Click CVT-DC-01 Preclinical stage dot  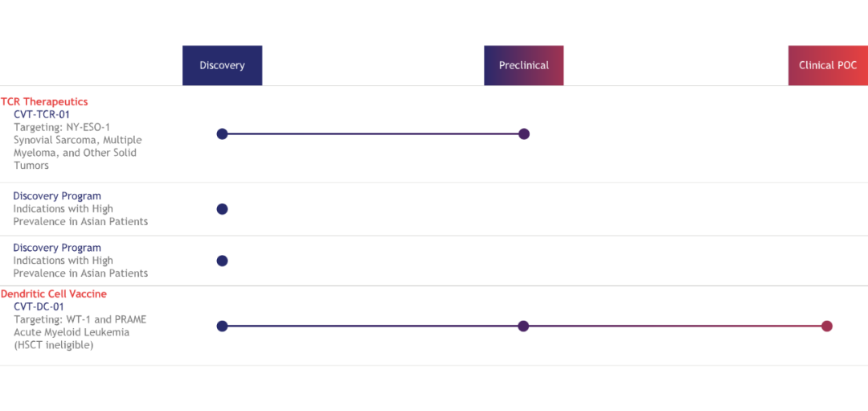click(523, 326)
